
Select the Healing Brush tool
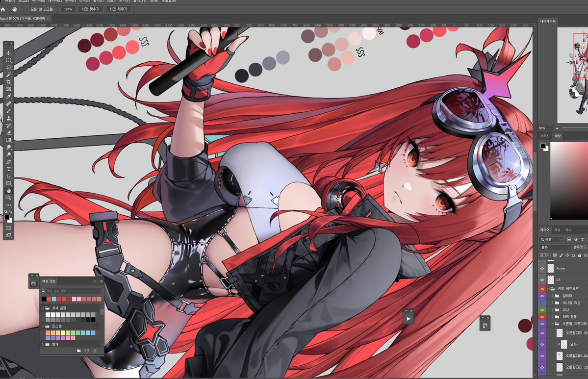tap(9, 104)
